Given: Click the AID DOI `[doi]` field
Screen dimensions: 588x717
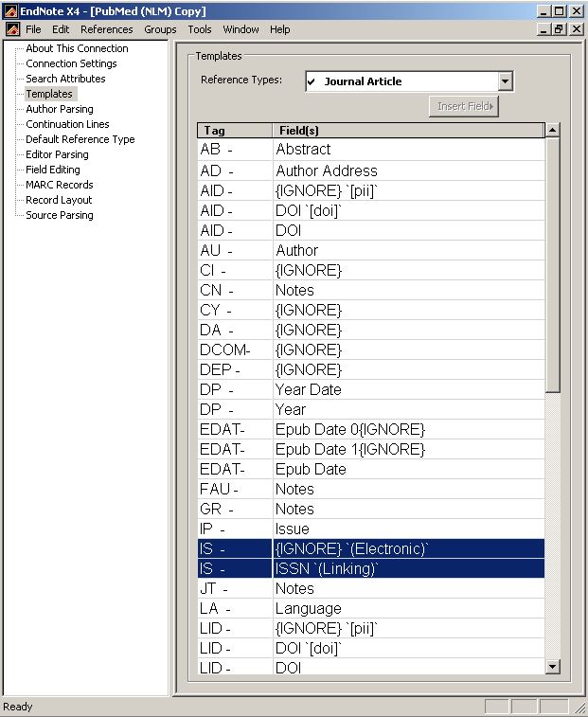Looking at the screenshot, I should (408, 211).
